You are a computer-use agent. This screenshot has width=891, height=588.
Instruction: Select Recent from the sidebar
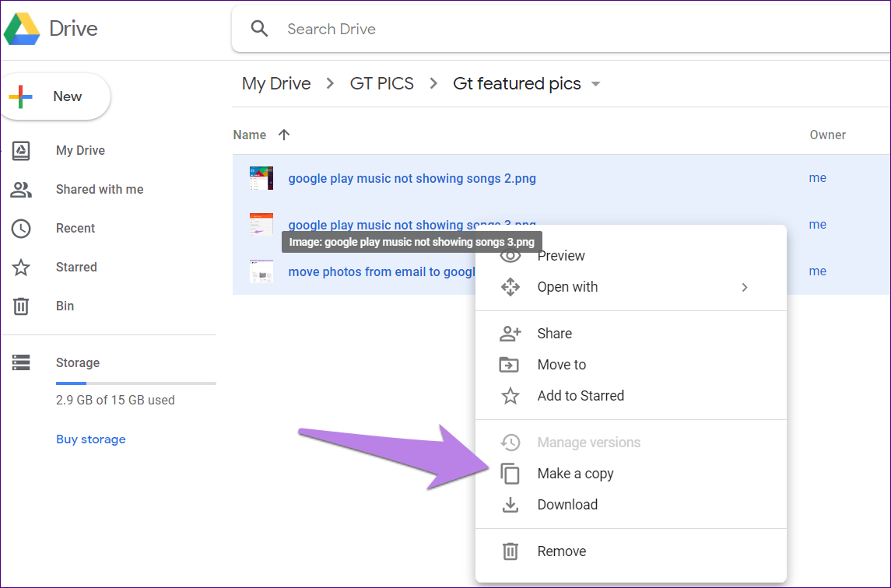75,228
